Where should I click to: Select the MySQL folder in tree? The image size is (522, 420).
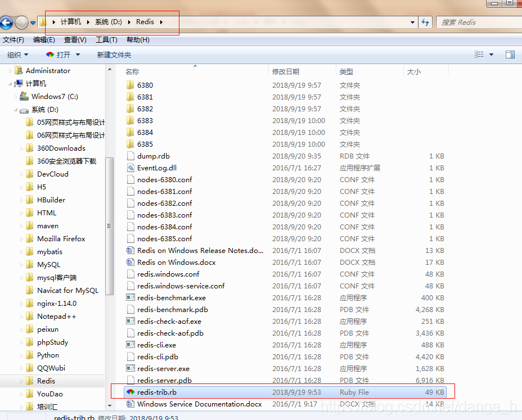[48, 265]
